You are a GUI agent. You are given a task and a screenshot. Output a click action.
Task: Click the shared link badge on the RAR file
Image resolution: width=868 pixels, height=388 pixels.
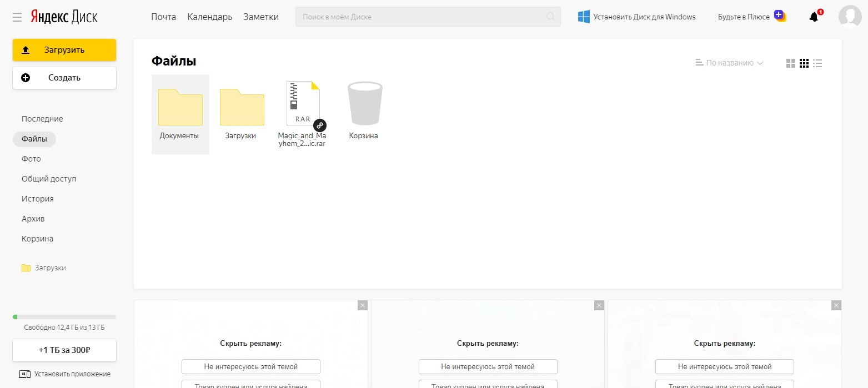[319, 125]
